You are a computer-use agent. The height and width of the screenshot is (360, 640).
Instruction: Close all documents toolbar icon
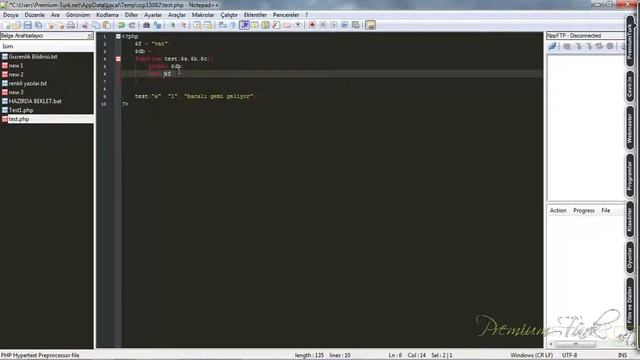click(x=62, y=25)
